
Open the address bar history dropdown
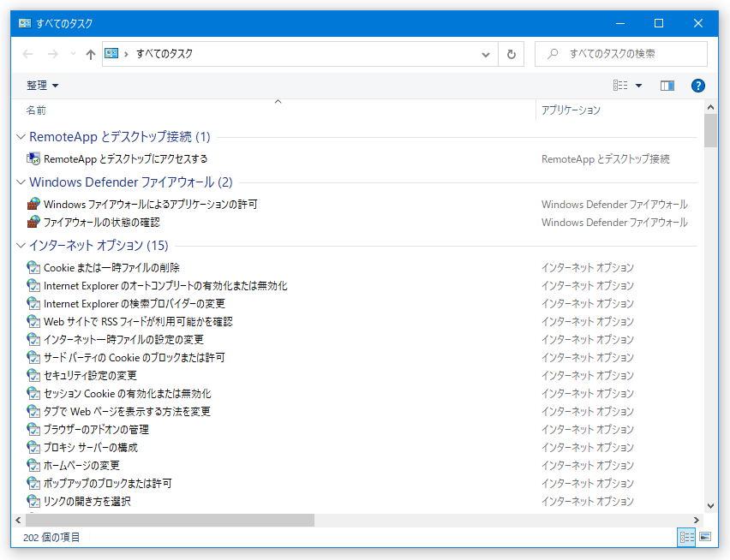486,55
